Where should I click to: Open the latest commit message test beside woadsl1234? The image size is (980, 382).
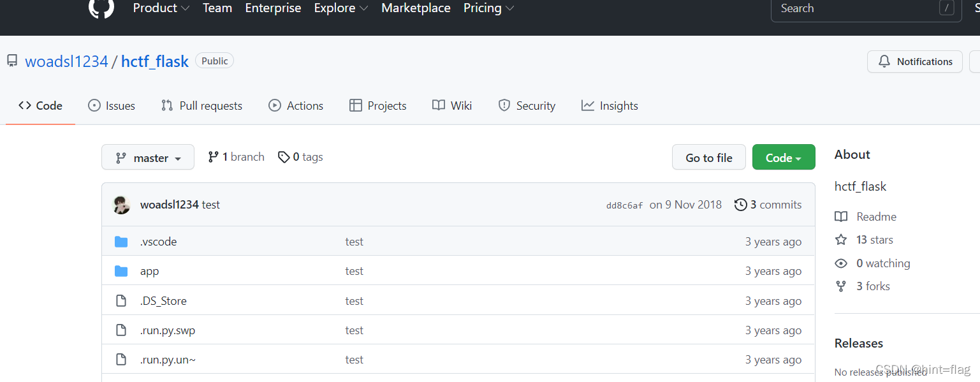[x=211, y=205]
